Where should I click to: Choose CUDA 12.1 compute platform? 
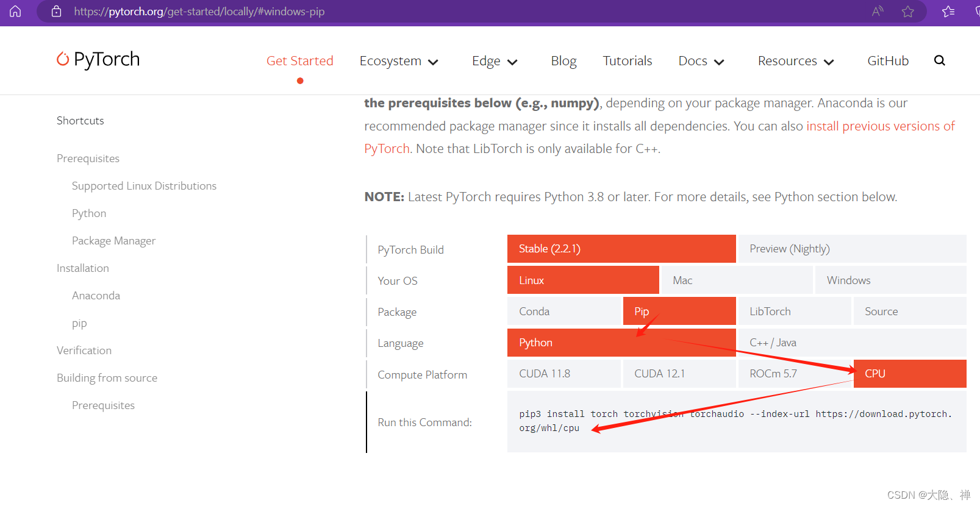click(679, 374)
